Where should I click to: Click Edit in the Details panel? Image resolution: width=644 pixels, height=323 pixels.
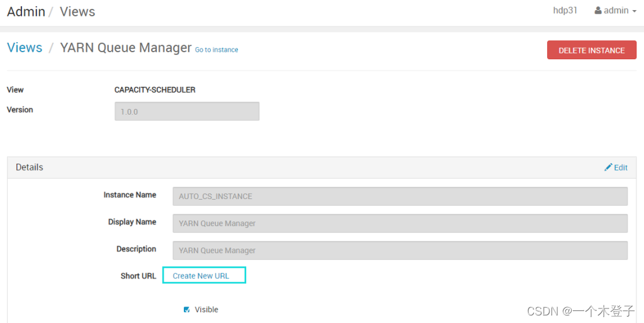[x=616, y=167]
